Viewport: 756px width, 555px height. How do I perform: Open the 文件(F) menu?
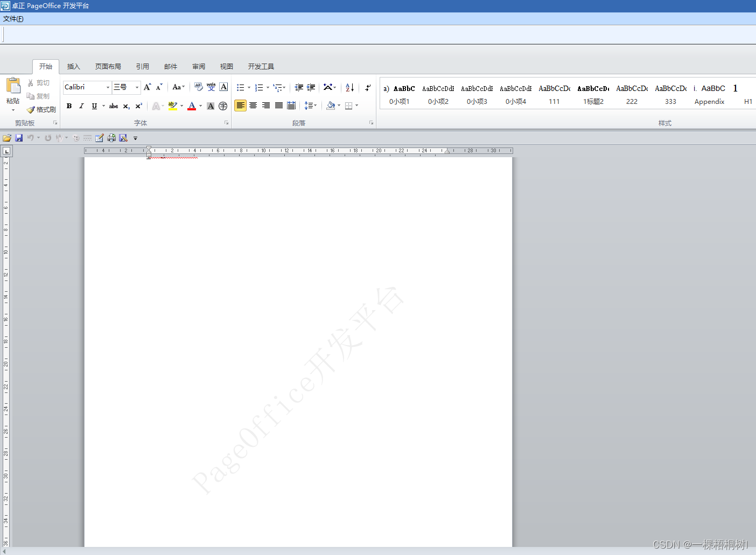13,19
